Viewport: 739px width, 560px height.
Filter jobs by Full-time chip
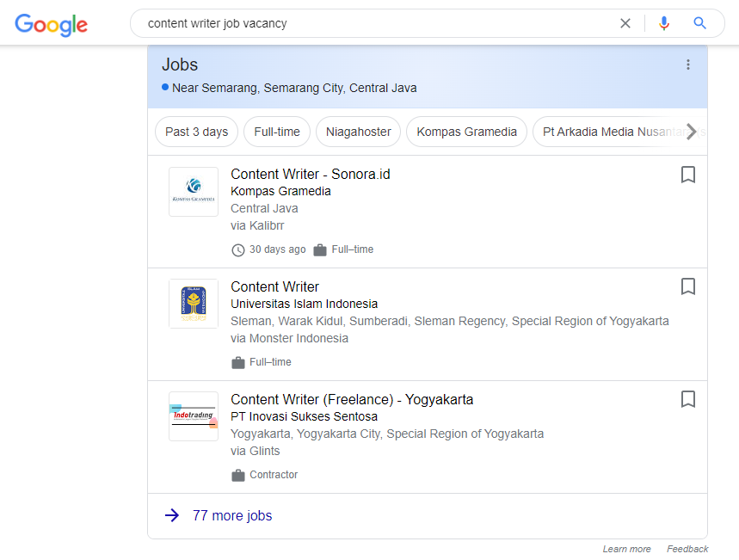pyautogui.click(x=277, y=132)
